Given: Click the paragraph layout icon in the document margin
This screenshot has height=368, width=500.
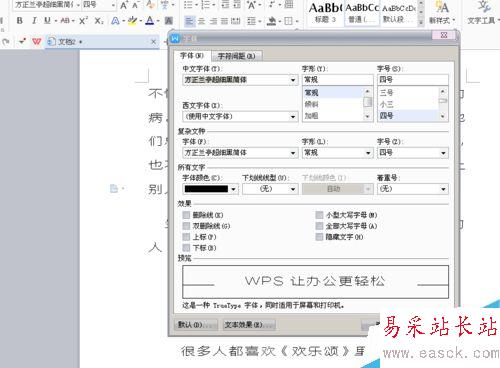Looking at the screenshot, I should 114,189.
